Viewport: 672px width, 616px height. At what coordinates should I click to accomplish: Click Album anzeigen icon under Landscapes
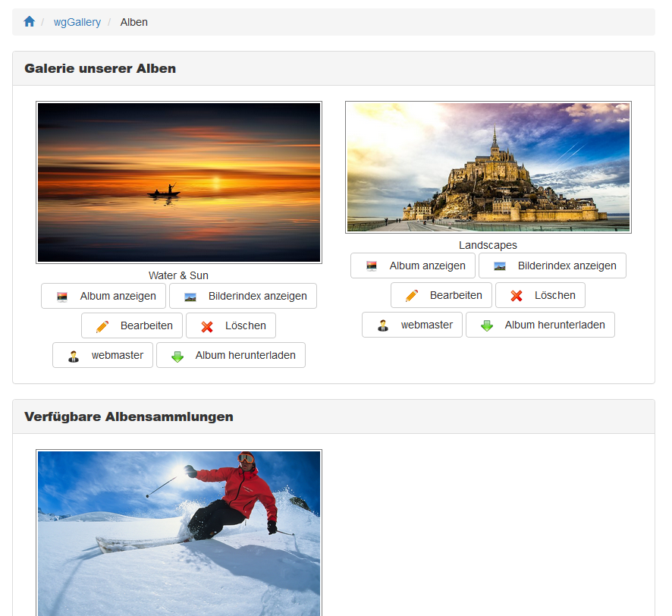pyautogui.click(x=372, y=266)
